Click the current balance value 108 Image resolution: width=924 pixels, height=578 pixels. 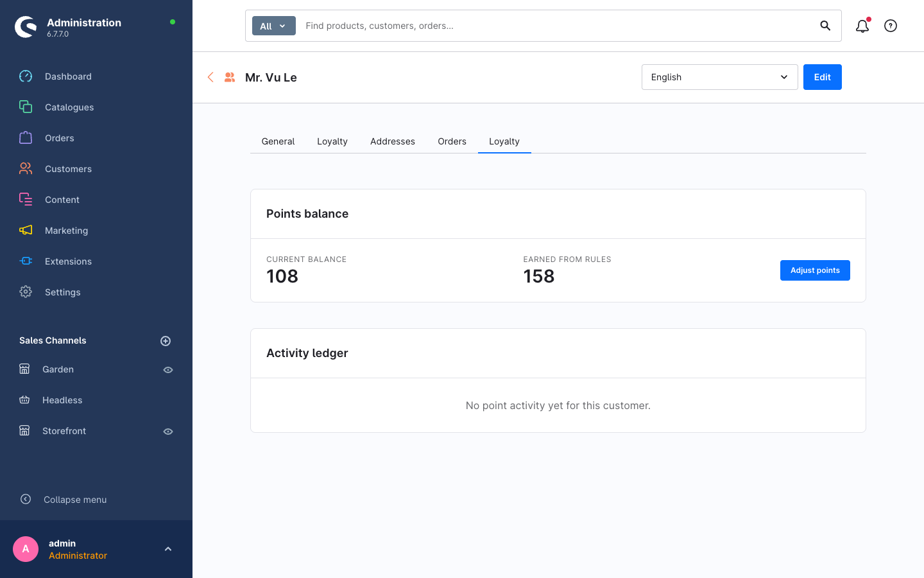point(282,276)
